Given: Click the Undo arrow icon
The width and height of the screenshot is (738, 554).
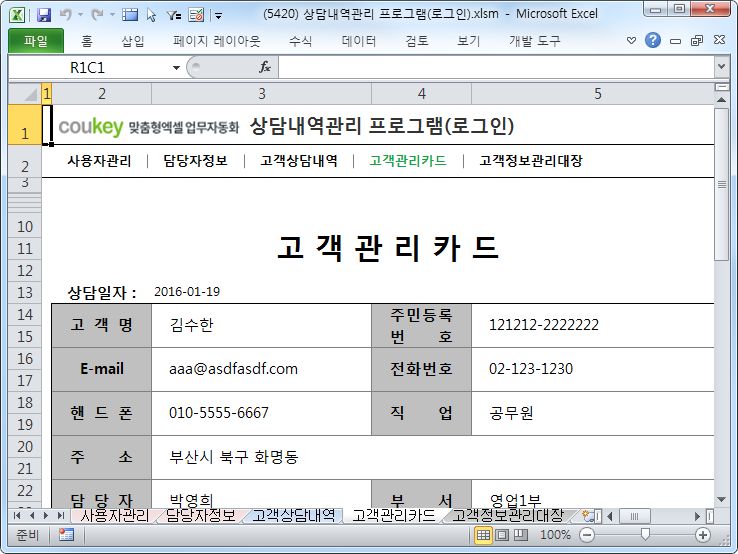Looking at the screenshot, I should pyautogui.click(x=65, y=15).
